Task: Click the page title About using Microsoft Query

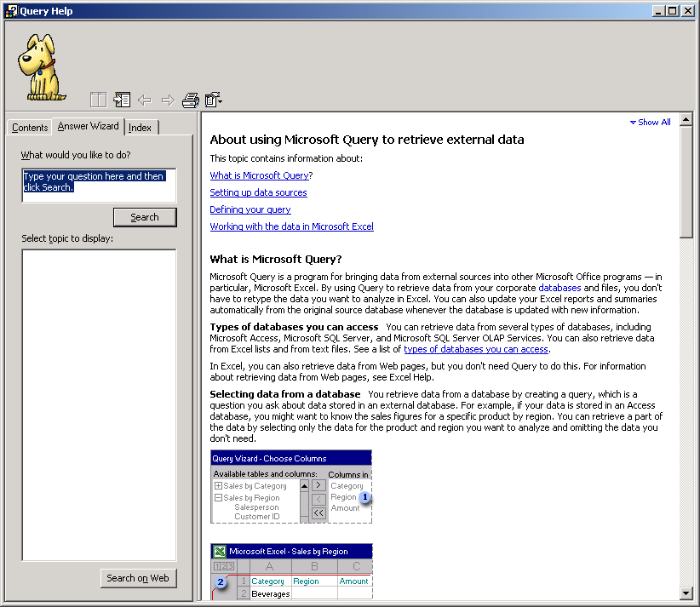Action: (x=366, y=140)
